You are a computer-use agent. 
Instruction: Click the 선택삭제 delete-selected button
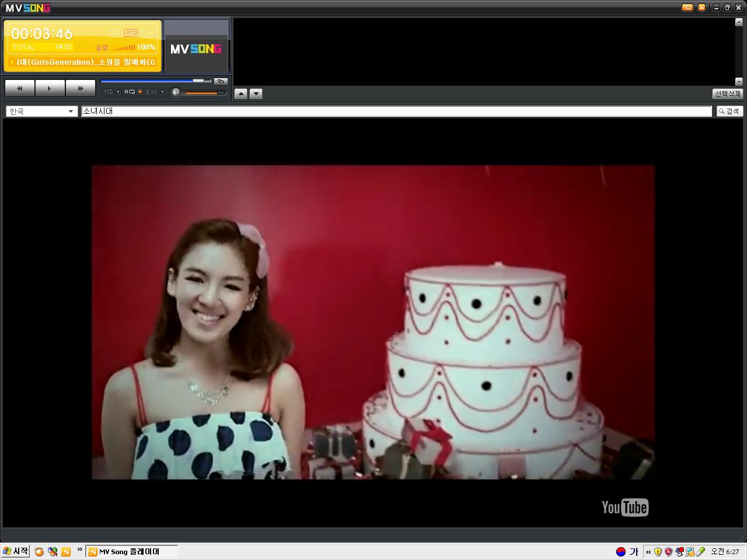click(728, 93)
